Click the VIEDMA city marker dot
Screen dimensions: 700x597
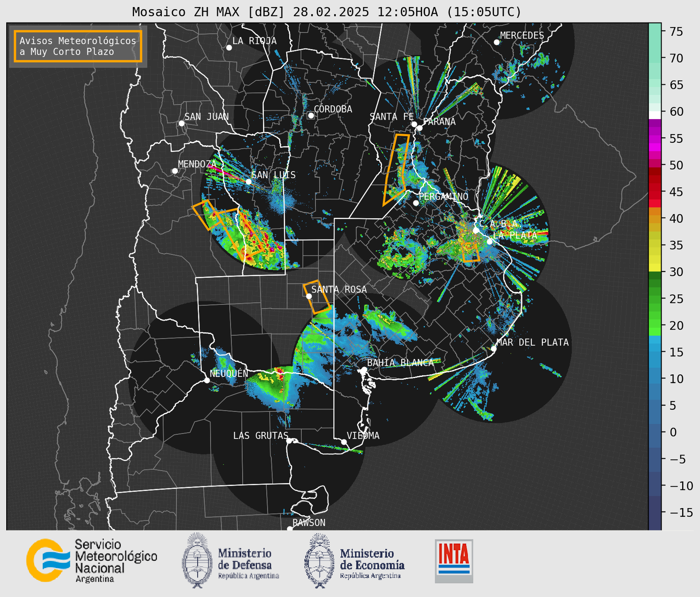[344, 442]
